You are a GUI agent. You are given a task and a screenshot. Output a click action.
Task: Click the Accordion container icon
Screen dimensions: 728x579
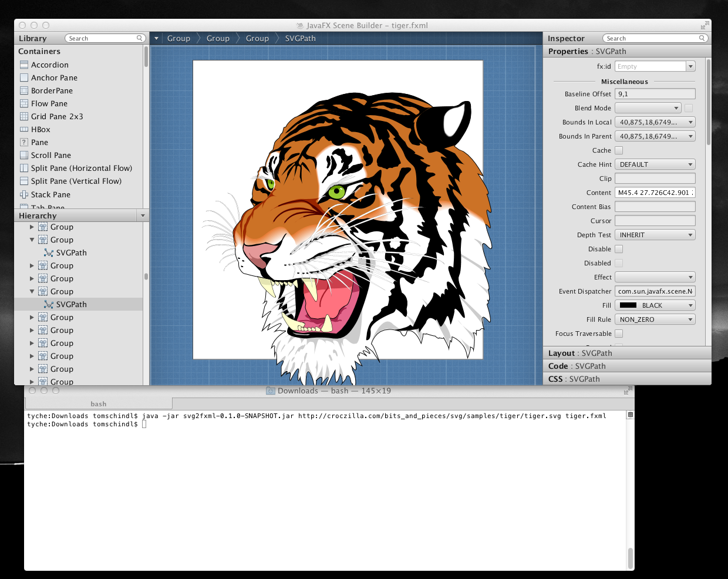click(x=24, y=65)
